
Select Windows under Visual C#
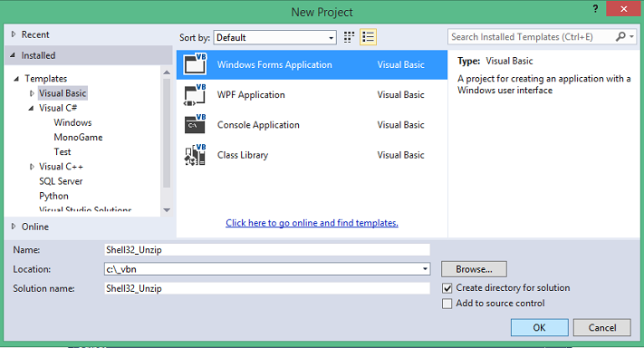(x=72, y=122)
